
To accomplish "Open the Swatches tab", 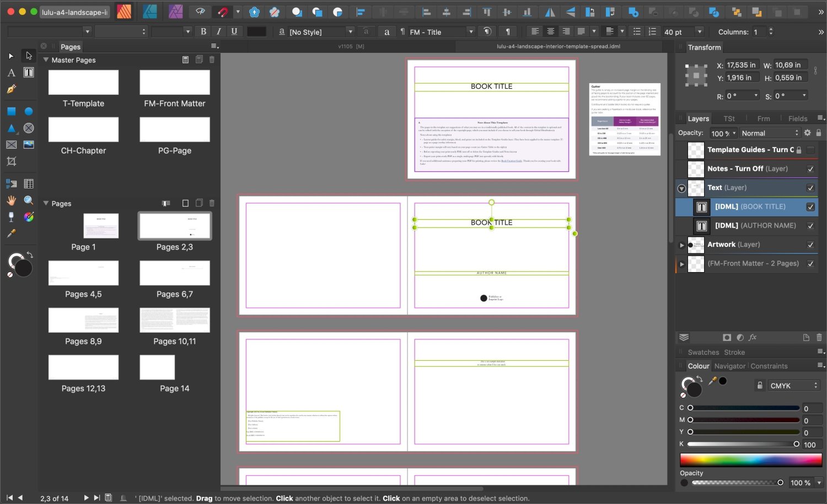I will [703, 353].
